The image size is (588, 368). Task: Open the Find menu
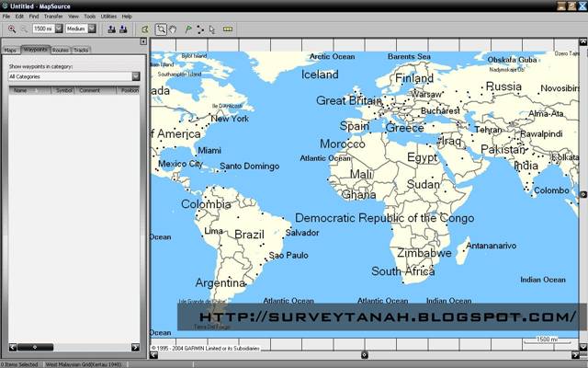pyautogui.click(x=34, y=17)
